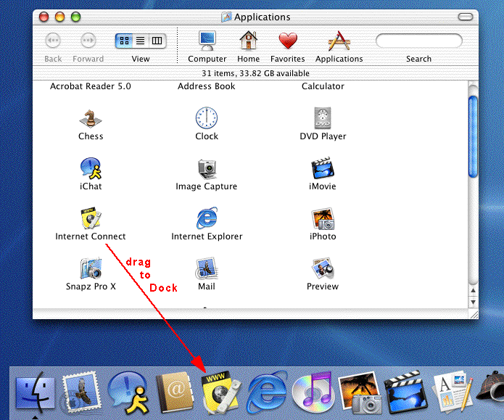Click the Applications toolbar icon

[339, 41]
